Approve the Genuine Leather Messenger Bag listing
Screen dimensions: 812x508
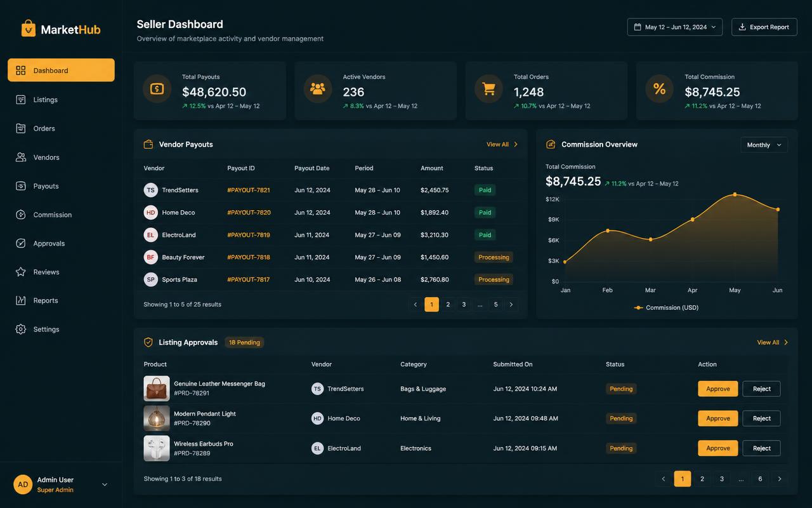(718, 389)
